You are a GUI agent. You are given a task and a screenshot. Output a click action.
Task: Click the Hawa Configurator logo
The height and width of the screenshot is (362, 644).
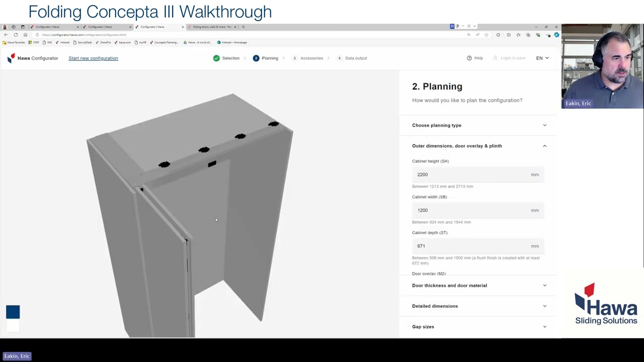point(33,58)
